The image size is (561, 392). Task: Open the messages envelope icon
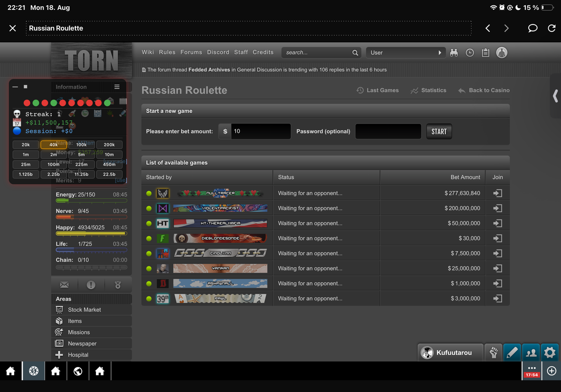64,285
